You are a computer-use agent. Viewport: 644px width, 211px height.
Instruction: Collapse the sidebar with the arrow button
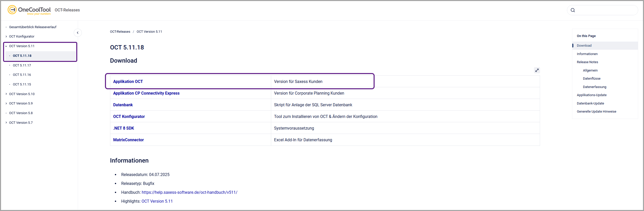[78, 33]
